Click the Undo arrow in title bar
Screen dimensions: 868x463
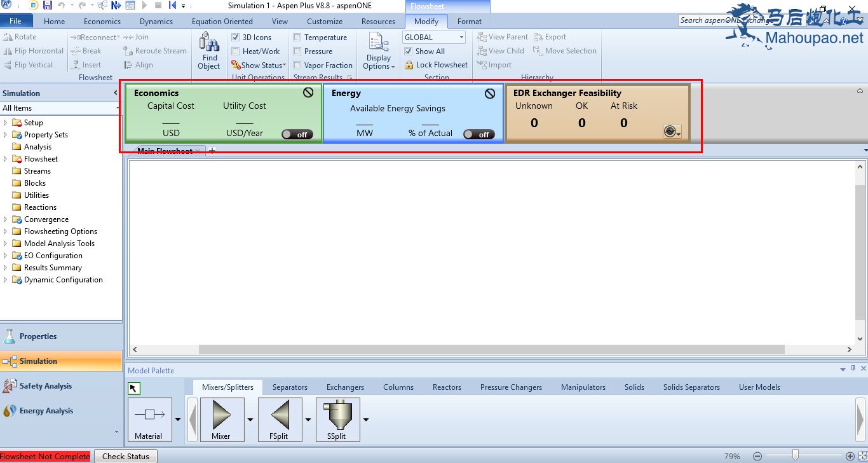point(61,5)
